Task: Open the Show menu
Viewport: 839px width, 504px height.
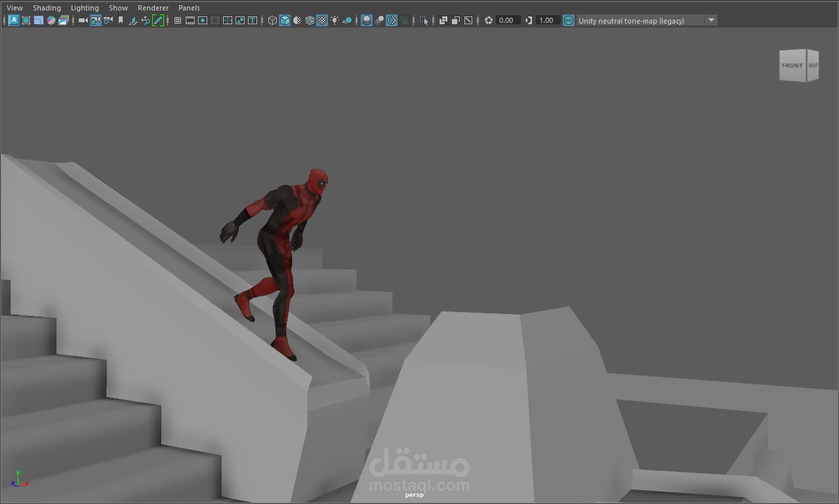Action: point(118,8)
